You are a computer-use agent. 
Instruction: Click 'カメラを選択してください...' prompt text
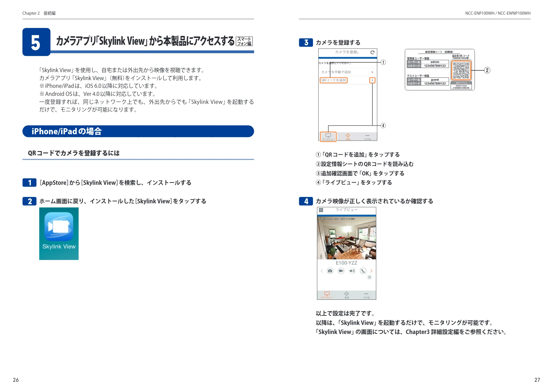pos(335,63)
